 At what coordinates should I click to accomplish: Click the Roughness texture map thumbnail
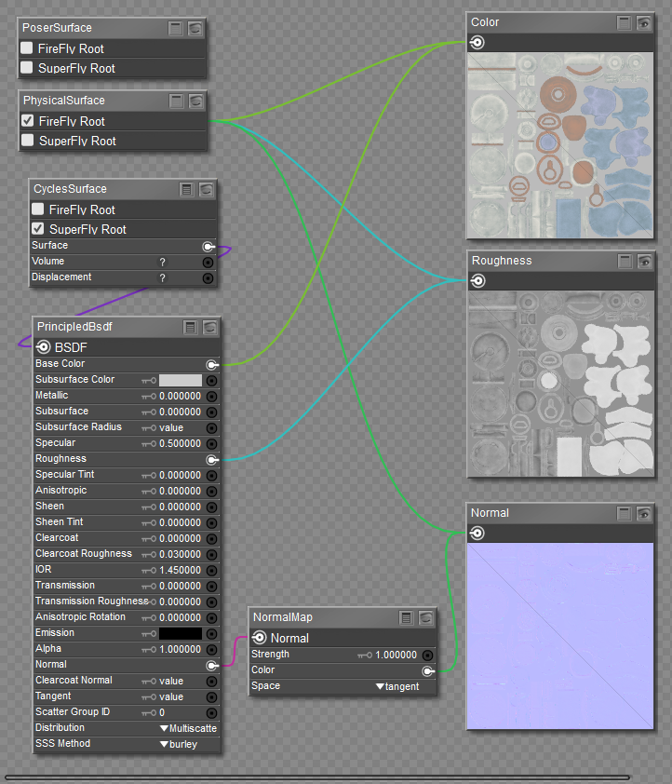pyautogui.click(x=561, y=384)
